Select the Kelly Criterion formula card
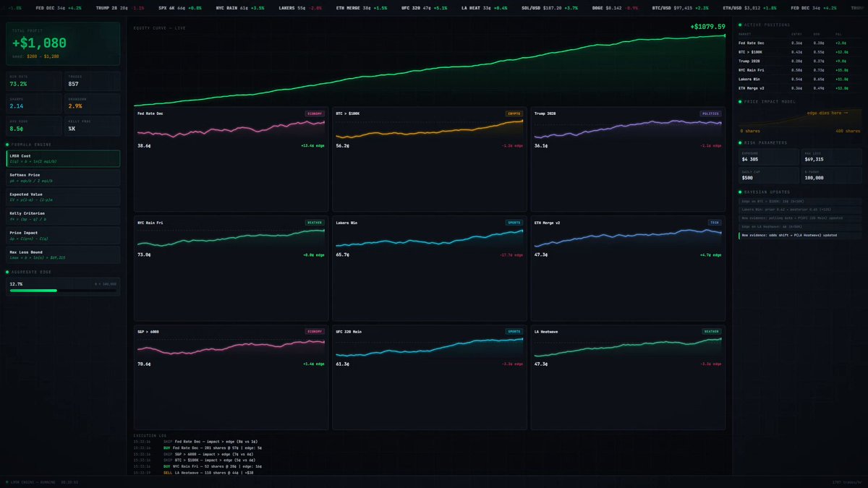The image size is (868, 488). point(63,216)
